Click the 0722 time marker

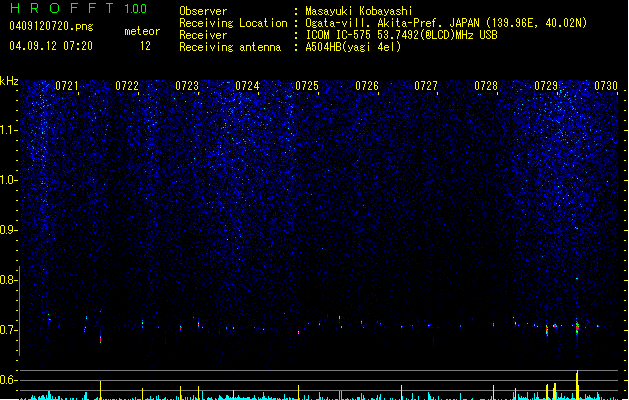coord(127,86)
